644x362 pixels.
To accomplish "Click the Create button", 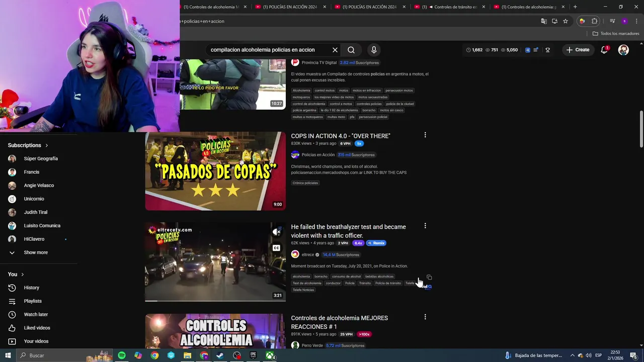I will click(578, 50).
